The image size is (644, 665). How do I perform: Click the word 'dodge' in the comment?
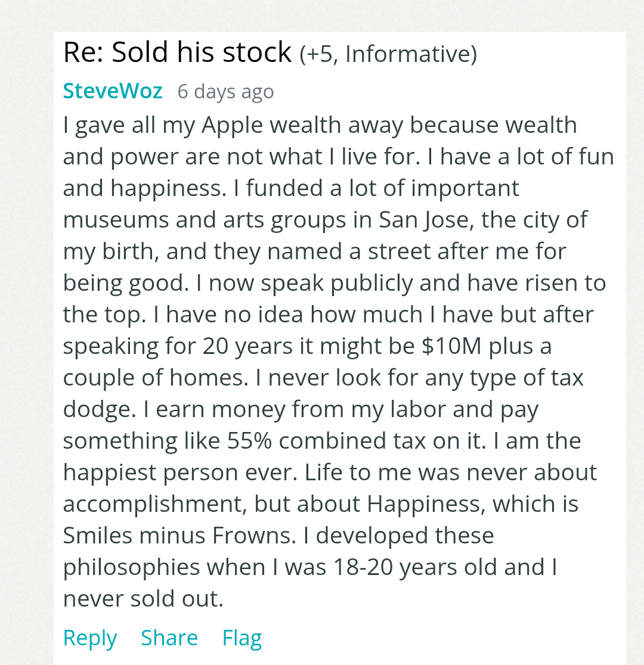(97, 410)
